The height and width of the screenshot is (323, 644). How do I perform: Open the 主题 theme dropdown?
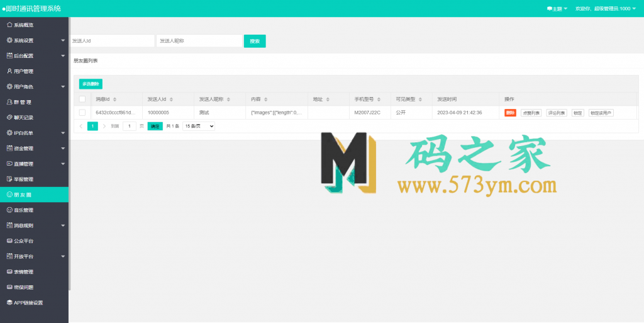click(557, 9)
